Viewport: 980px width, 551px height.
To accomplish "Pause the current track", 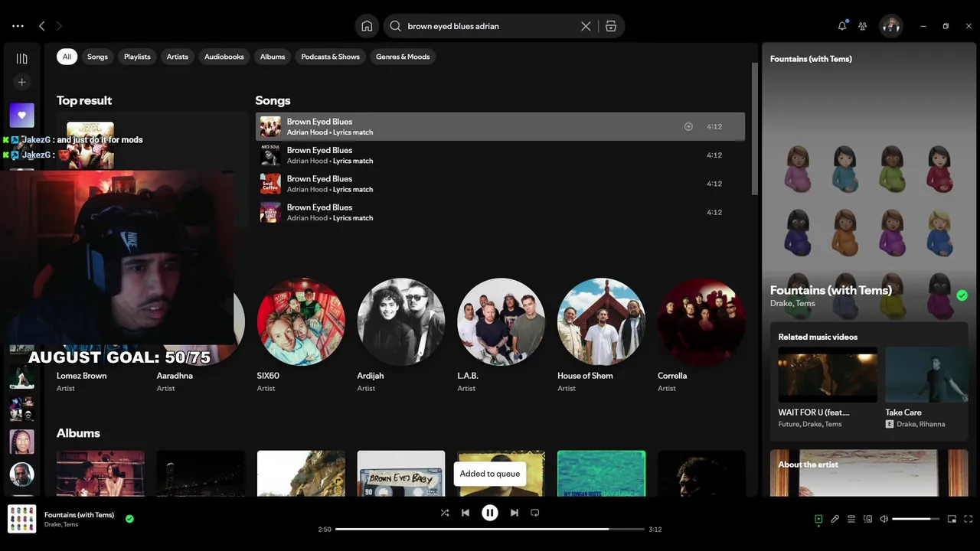I will tap(490, 513).
